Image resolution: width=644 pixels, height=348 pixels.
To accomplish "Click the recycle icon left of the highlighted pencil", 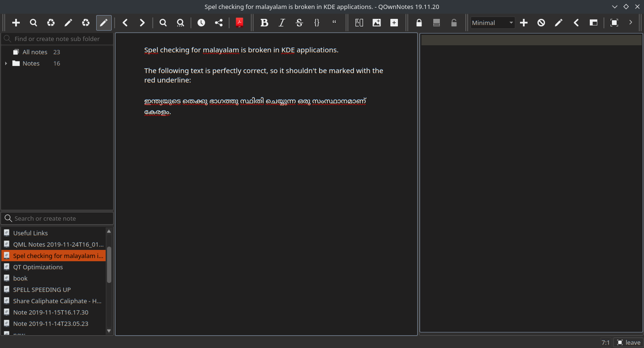I will pyautogui.click(x=86, y=23).
